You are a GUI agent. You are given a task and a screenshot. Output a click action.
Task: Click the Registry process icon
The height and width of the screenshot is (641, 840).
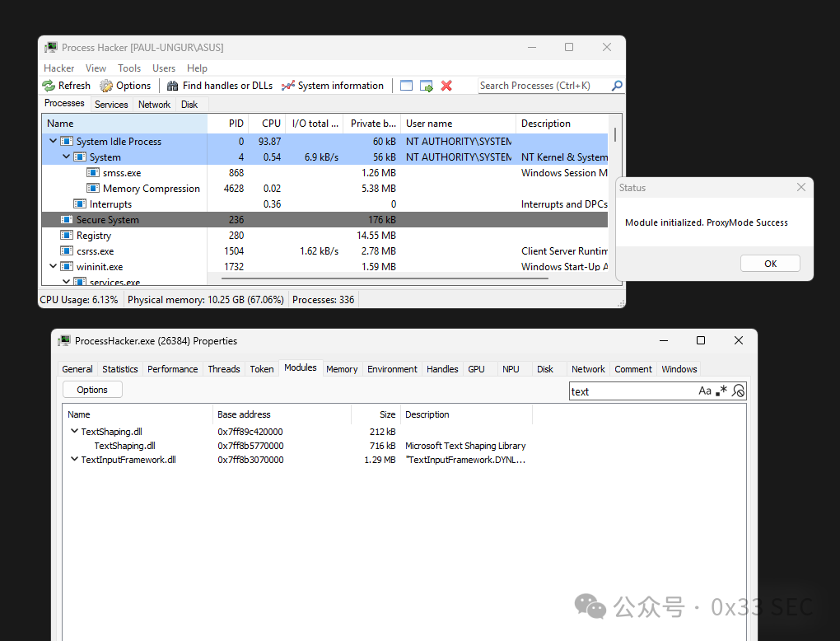coord(67,236)
